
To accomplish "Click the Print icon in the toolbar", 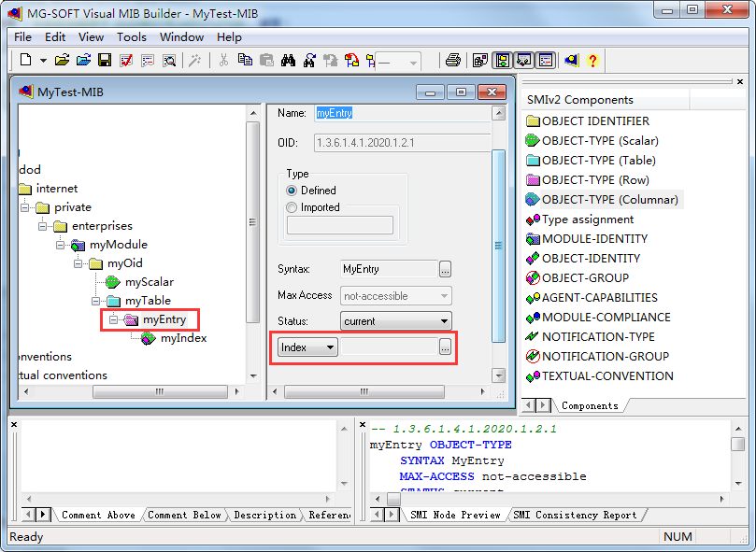I will [452, 60].
